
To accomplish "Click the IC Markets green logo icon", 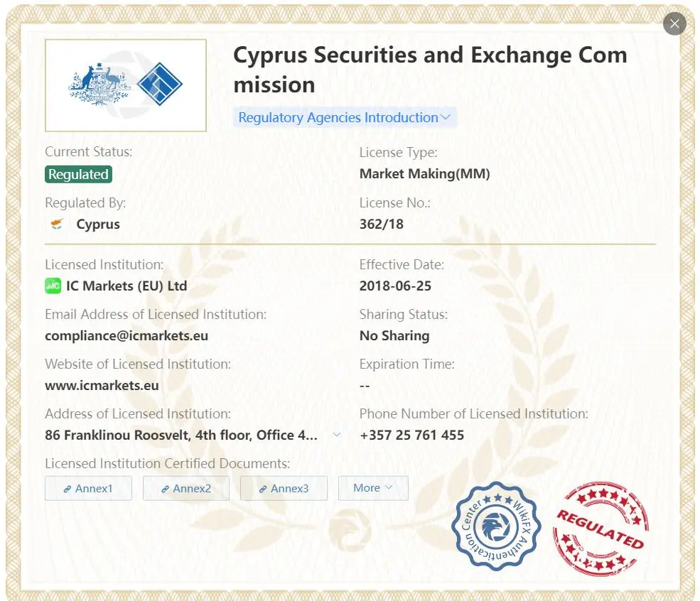I will (x=53, y=286).
